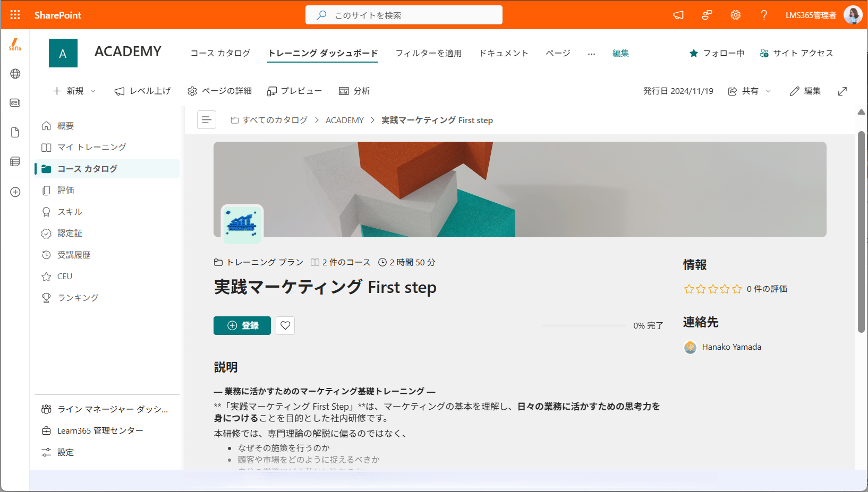868x492 pixels.
Task: Toggle the heart favorite button for the course
Action: click(x=285, y=325)
